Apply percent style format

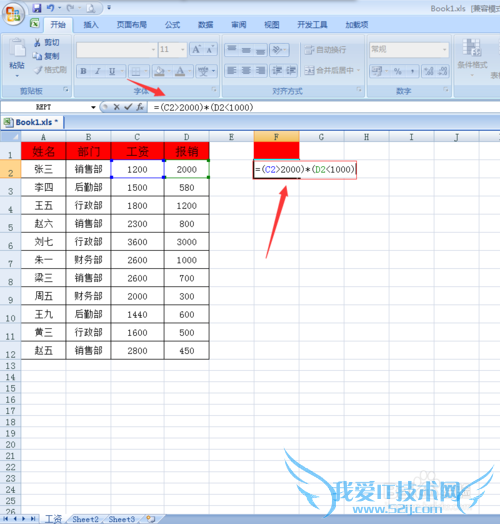(397, 71)
